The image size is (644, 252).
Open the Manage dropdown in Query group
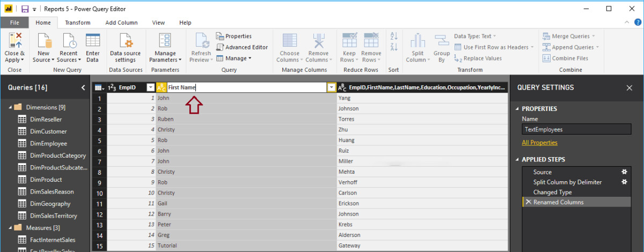pos(234,58)
